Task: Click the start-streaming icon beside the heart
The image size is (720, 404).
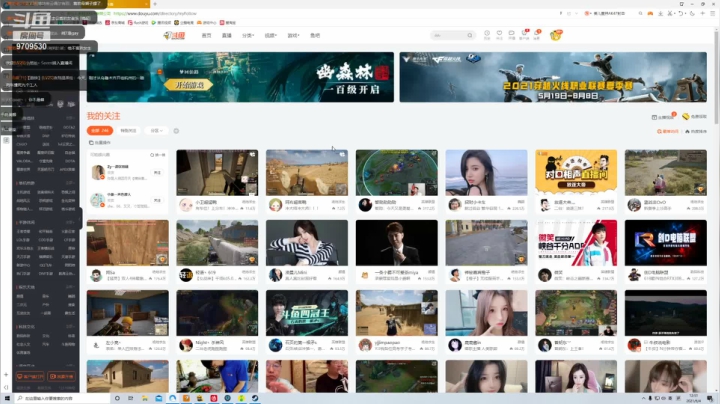Action: pos(512,35)
